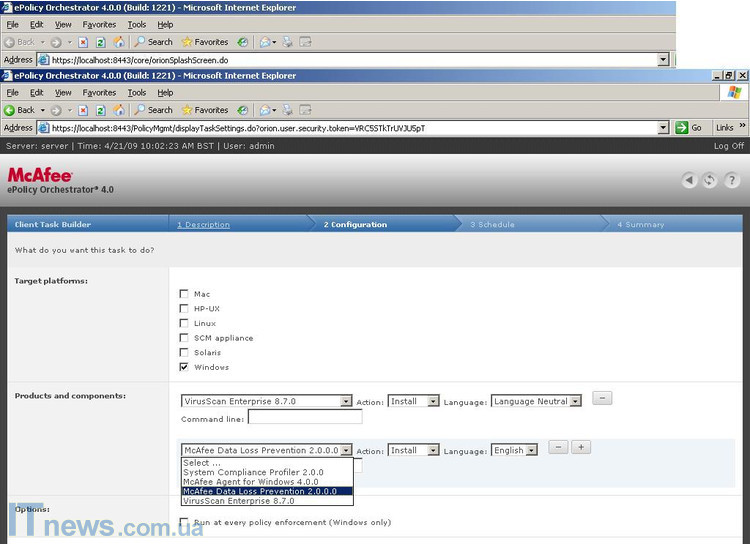
Task: Click 2 Configuration wizard step
Action: (x=355, y=224)
